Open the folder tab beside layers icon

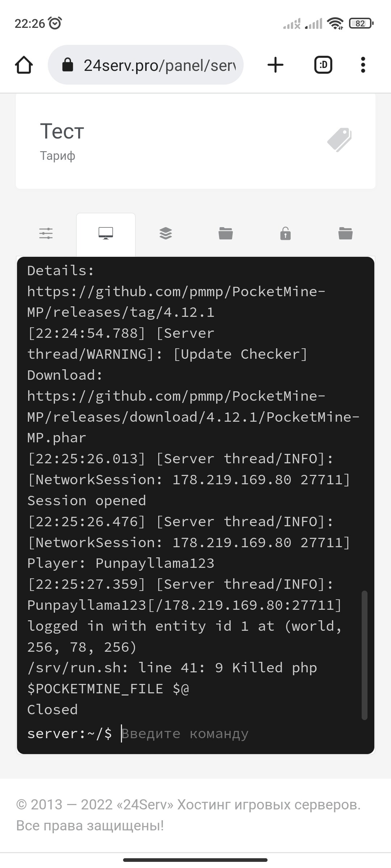pyautogui.click(x=226, y=233)
